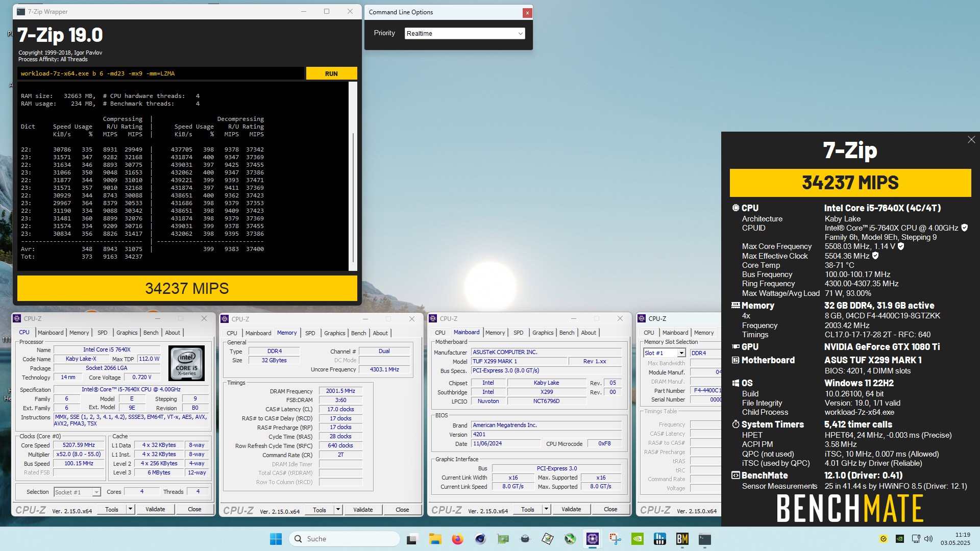The image size is (980, 551).
Task: Click Validate in the first CPU-Z window
Action: coord(155,509)
